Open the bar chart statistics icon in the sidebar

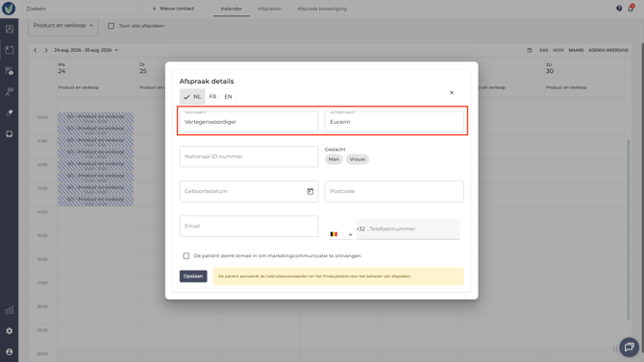click(9, 310)
